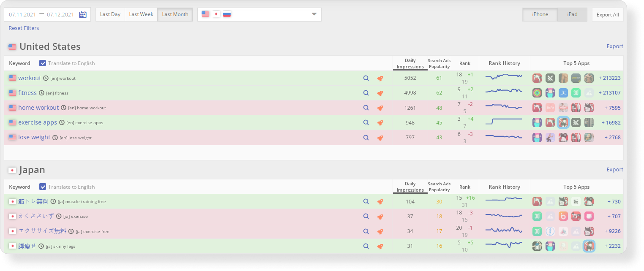Toggle Translate to English checkbox under Japan

tap(43, 187)
